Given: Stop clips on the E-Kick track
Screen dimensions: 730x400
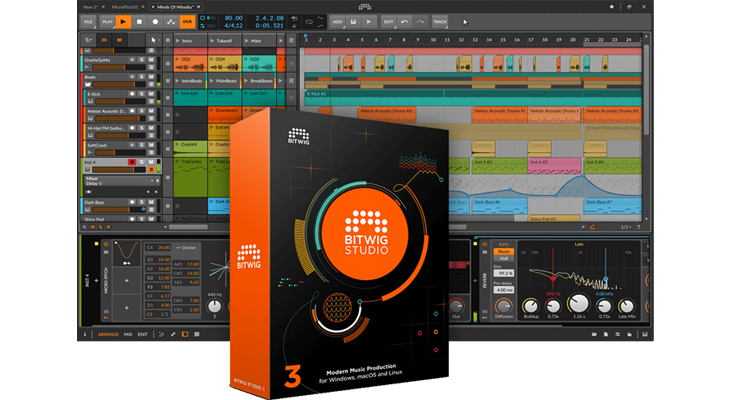Looking at the screenshot, I should 168,98.
